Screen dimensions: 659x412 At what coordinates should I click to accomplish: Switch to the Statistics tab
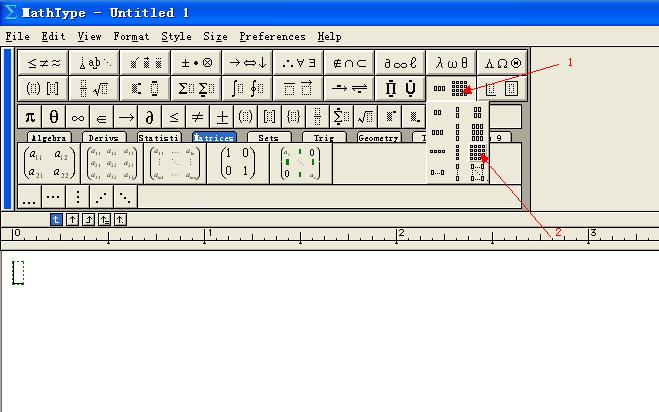click(159, 137)
